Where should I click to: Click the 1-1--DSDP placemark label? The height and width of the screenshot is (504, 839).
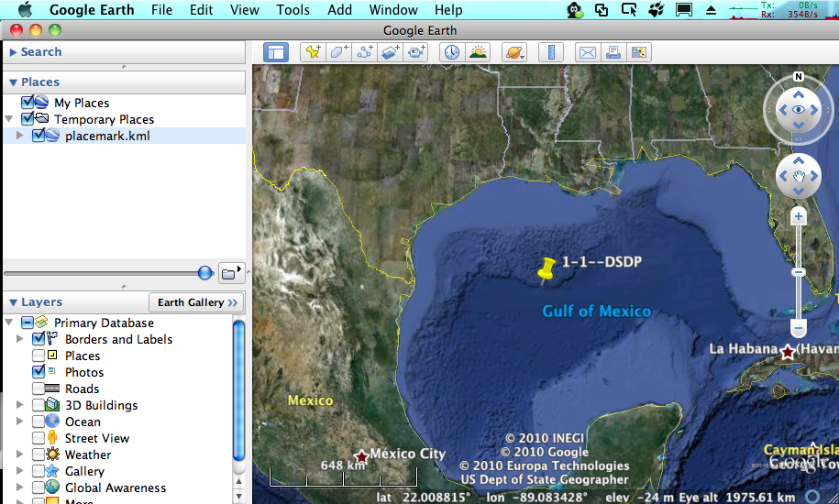602,262
